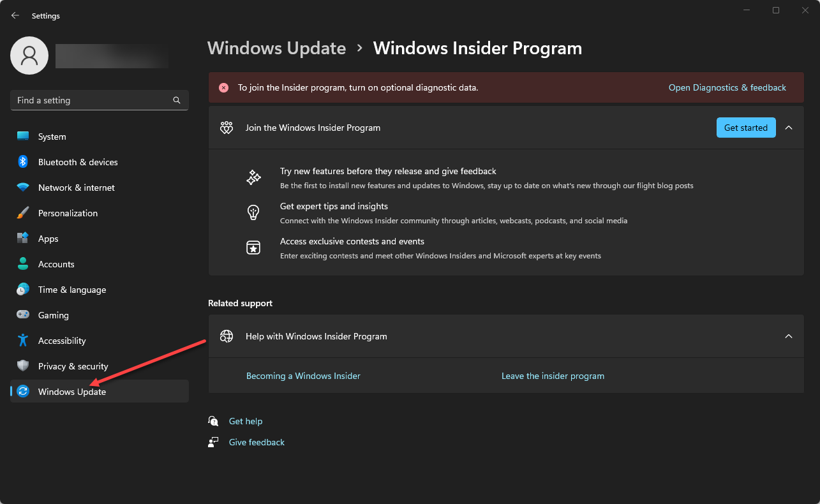Click the red error icon in banner
Viewport: 820px width, 504px height.
[x=223, y=88]
